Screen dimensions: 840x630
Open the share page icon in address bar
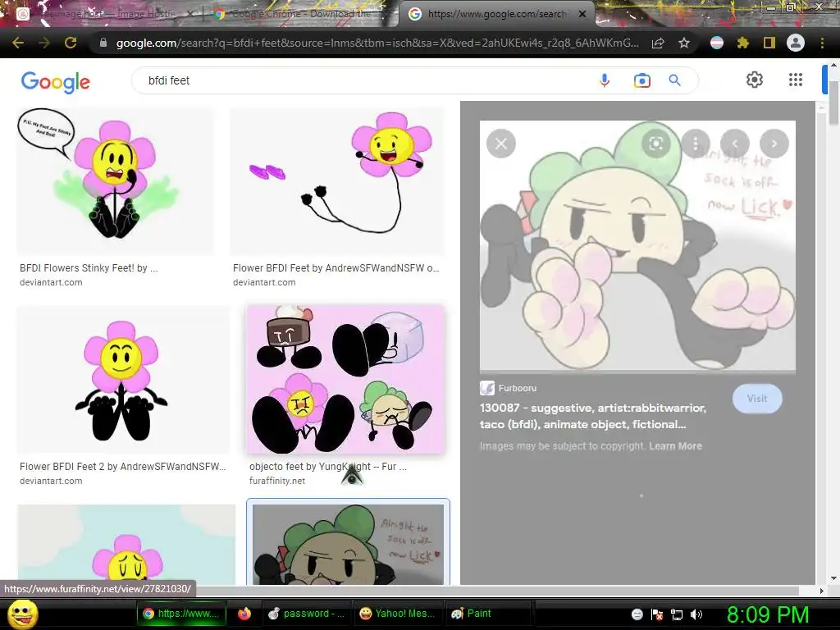pyautogui.click(x=658, y=43)
